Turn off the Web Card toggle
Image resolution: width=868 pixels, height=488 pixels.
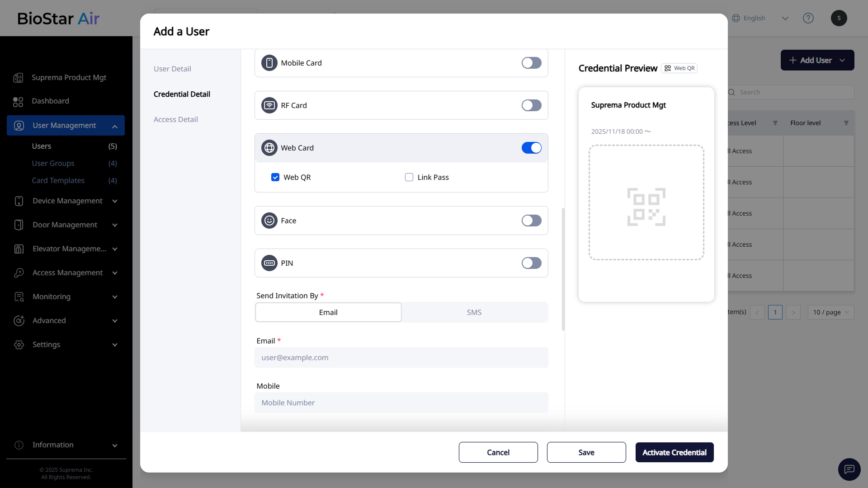531,148
